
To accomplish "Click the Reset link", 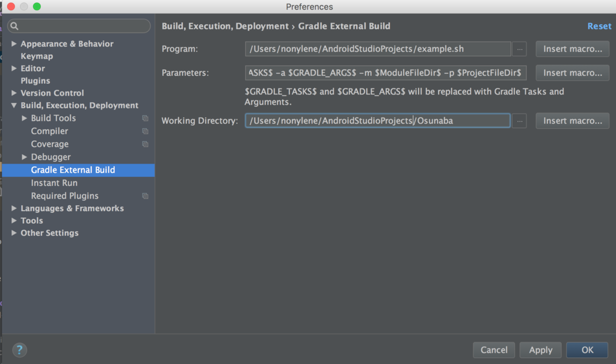I will pyautogui.click(x=599, y=26).
